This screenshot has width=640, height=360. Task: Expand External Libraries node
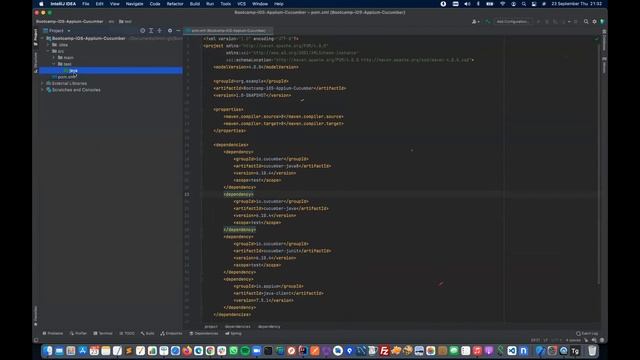tap(42, 83)
